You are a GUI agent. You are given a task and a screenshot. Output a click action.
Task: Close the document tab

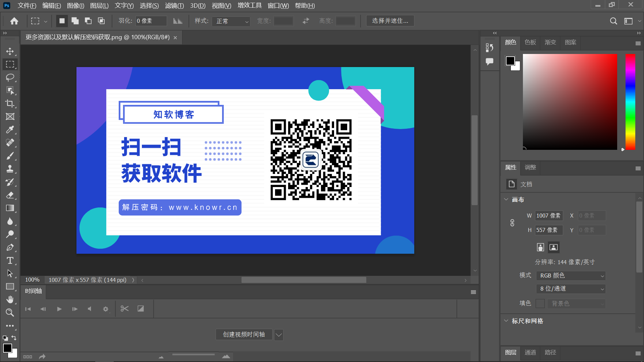tap(175, 38)
